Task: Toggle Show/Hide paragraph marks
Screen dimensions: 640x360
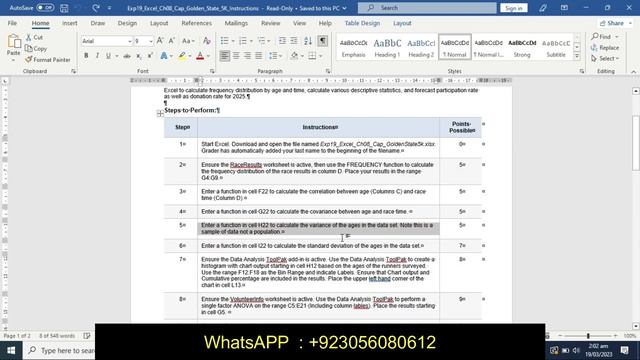Action: click(x=322, y=41)
